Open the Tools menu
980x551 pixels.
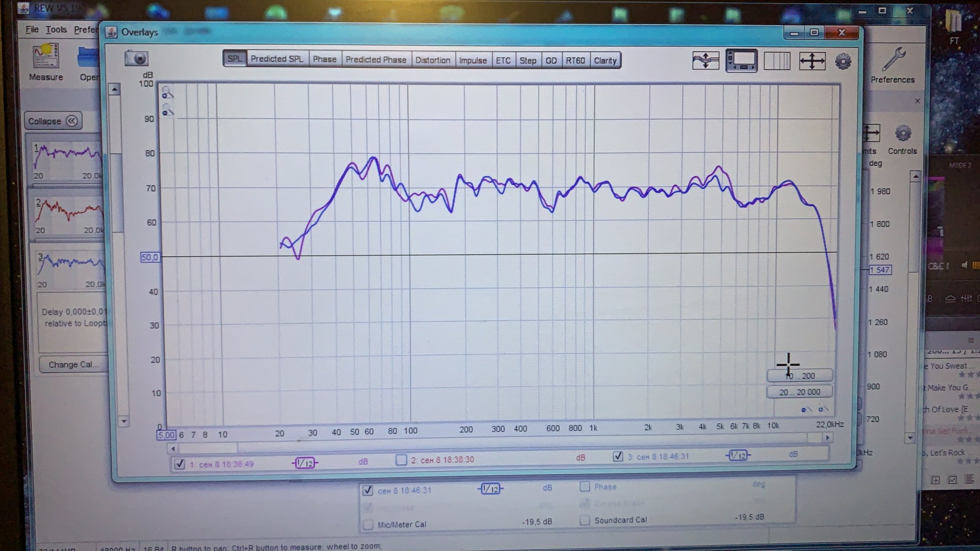point(56,29)
